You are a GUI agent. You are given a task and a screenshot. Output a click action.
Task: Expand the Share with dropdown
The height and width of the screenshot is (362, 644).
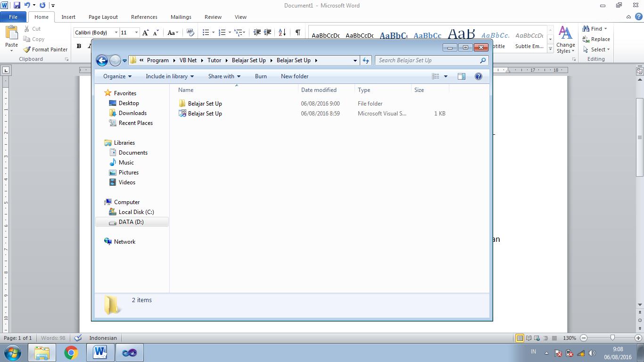(224, 76)
